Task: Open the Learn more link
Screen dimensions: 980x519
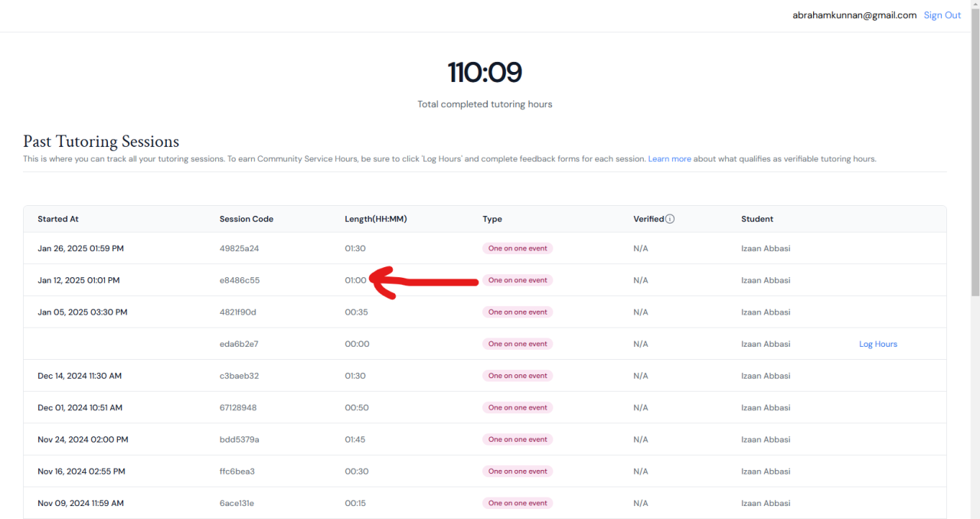Action: pyautogui.click(x=669, y=159)
